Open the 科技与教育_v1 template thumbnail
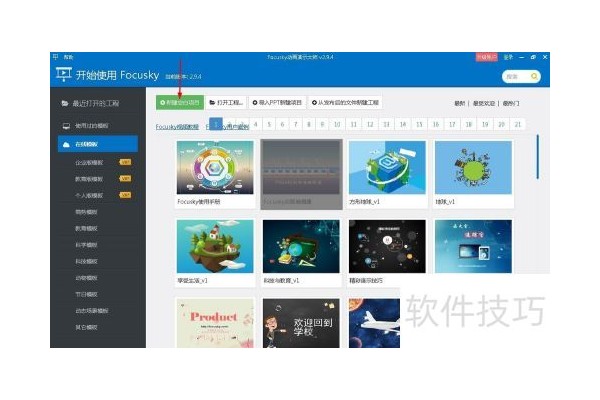 tap(301, 247)
